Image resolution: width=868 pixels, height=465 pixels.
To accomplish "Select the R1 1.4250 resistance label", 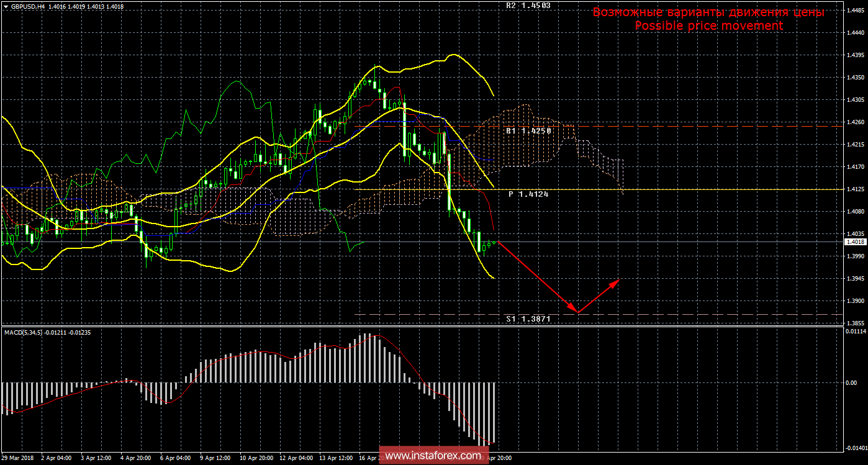I will click(528, 132).
